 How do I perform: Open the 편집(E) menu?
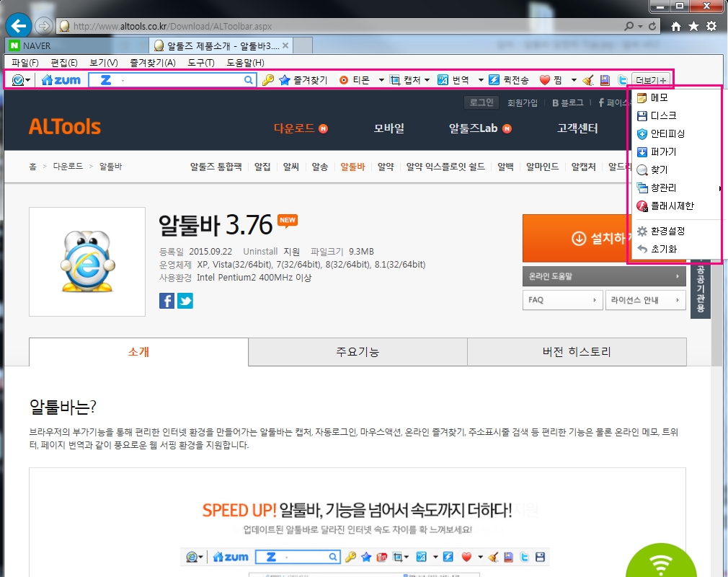[x=64, y=62]
